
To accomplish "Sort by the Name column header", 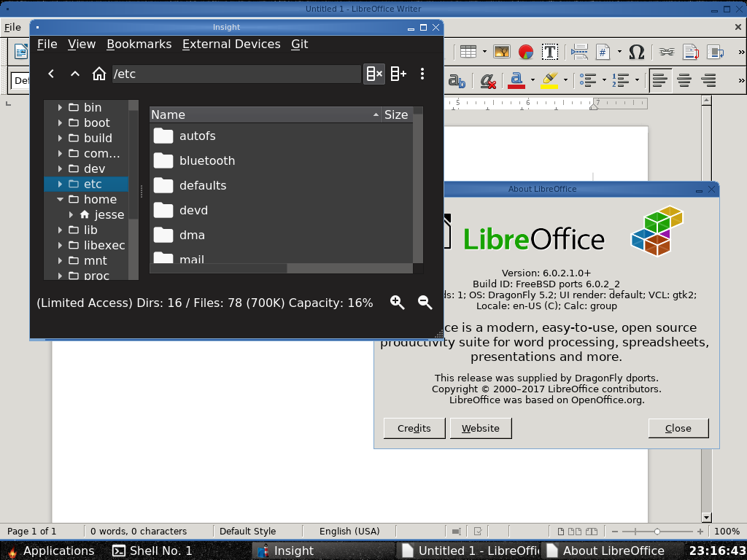I will click(x=266, y=114).
